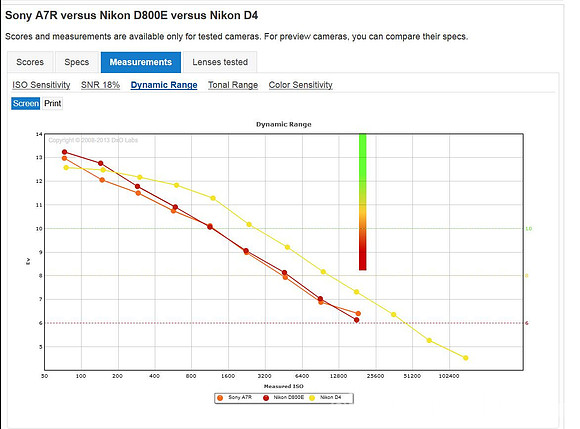Click the Nikon D4 legend marker
This screenshot has height=429, width=580.
click(x=312, y=398)
